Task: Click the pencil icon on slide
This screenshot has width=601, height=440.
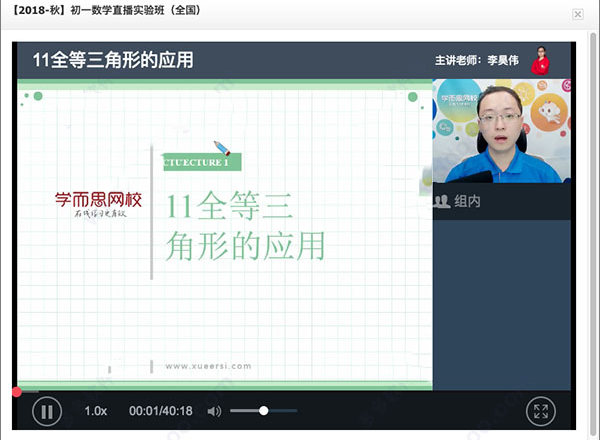Action: tap(222, 148)
